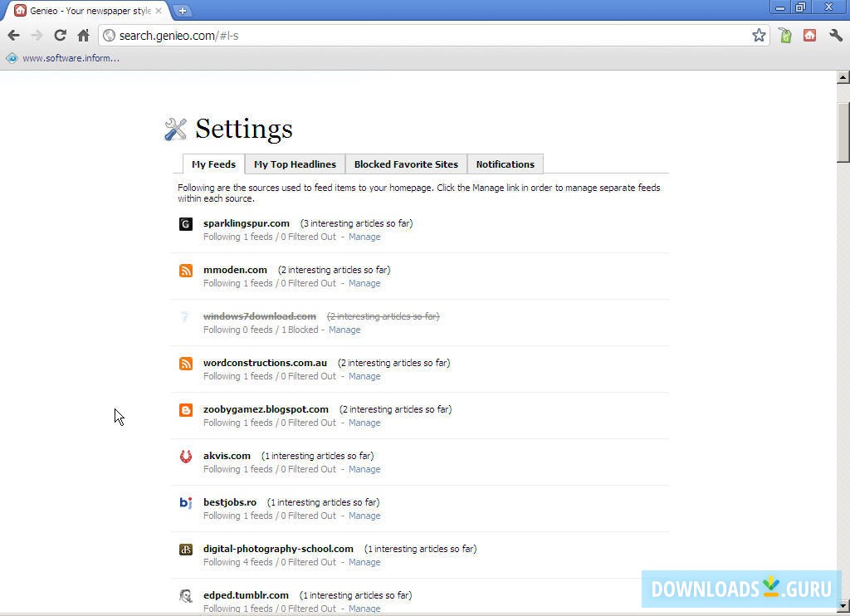Image resolution: width=850 pixels, height=616 pixels.
Task: Click the zoobygamez.blogspot.com feed name
Action: pyautogui.click(x=266, y=409)
